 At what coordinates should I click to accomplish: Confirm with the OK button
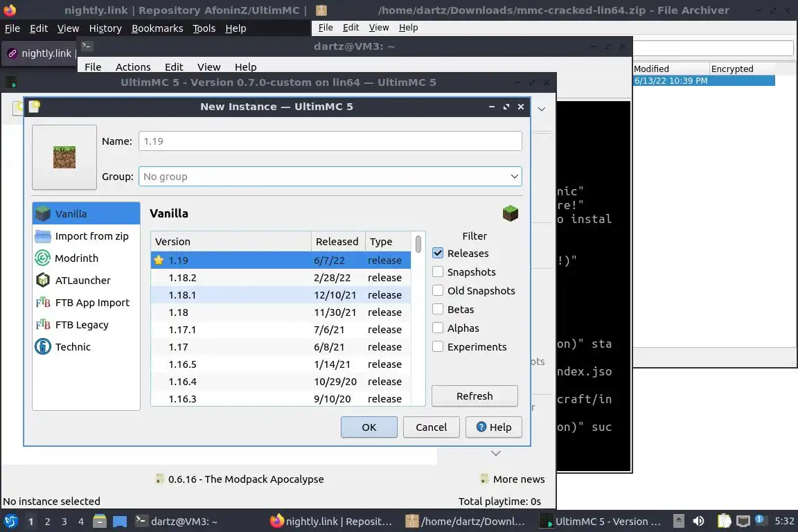coord(369,427)
